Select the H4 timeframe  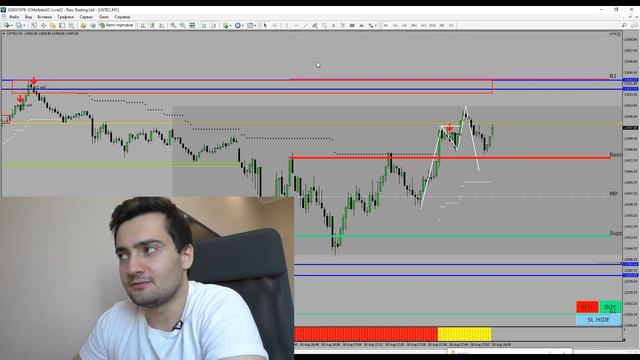tap(433, 25)
